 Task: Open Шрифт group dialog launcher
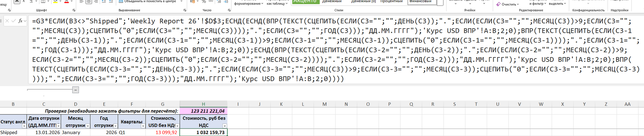coord(74,10)
